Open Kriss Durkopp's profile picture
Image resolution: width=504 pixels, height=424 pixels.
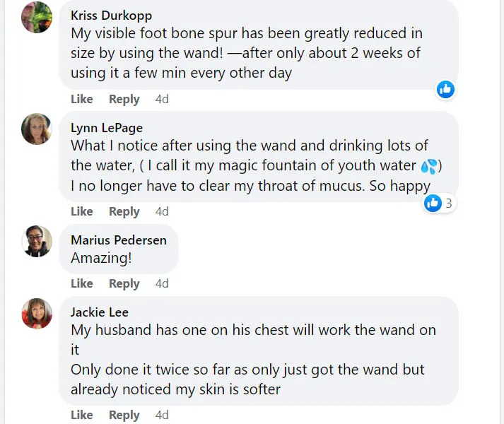[x=37, y=17]
